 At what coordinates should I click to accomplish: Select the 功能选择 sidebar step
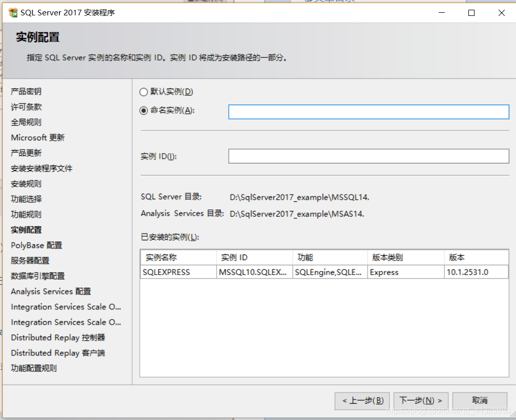[26, 199]
